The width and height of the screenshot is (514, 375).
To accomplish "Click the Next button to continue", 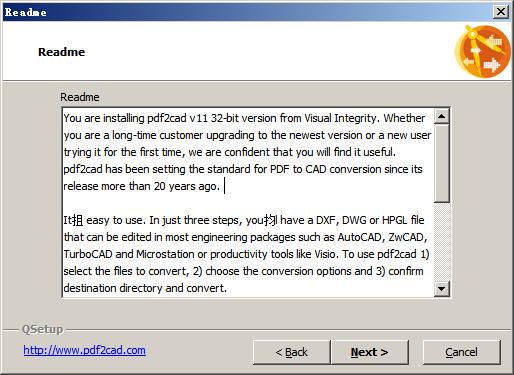I will (x=369, y=352).
